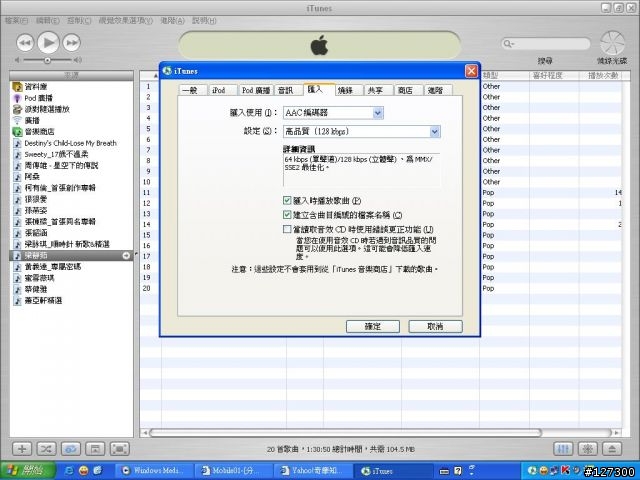The height and width of the screenshot is (480, 640).
Task: Open the 編輯 Edit menu
Action: click(48, 20)
